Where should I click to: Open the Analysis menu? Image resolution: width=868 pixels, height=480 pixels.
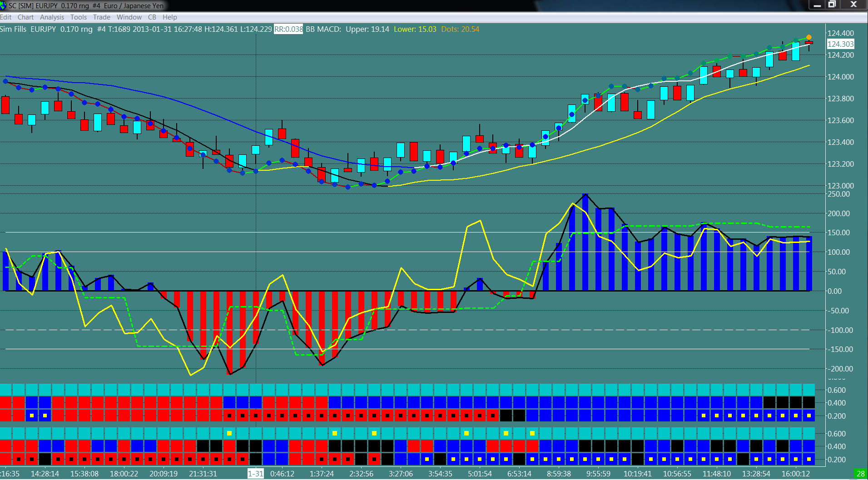coord(52,17)
